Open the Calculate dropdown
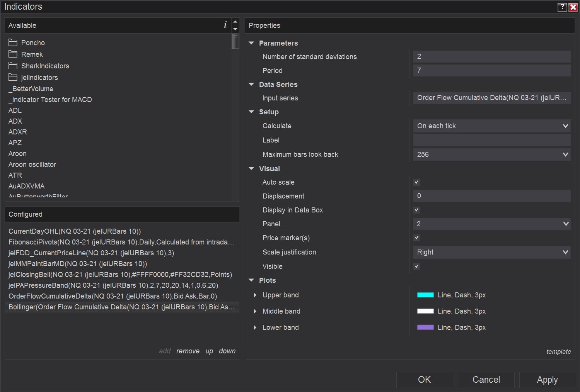580x392 pixels. click(492, 126)
